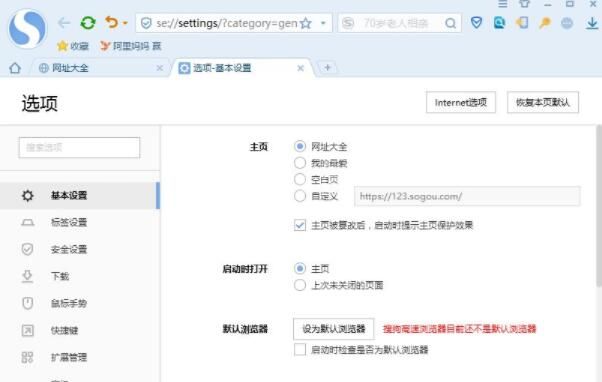Select 网址大全 homepage radio button

[300, 146]
